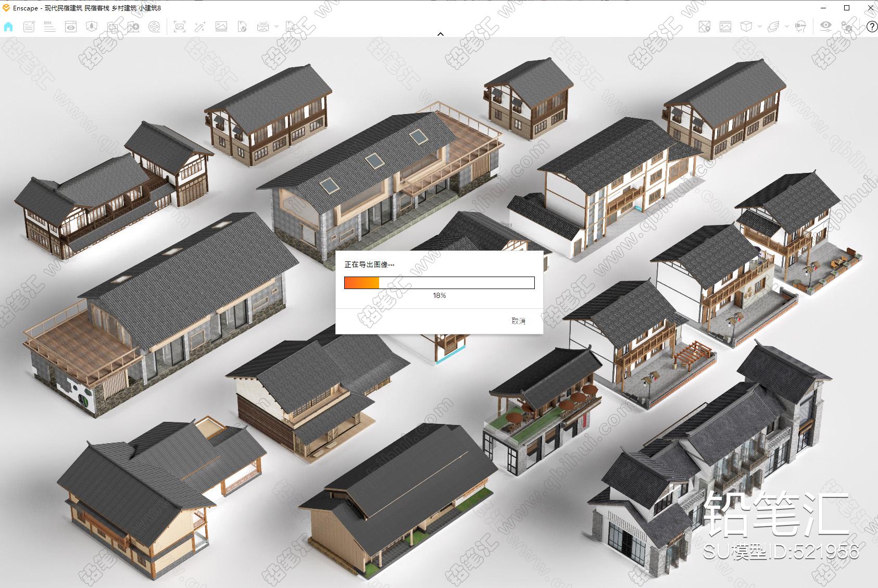Expand the render mode dropdown arrow
Image resolution: width=878 pixels, height=588 pixels.
(x=760, y=27)
